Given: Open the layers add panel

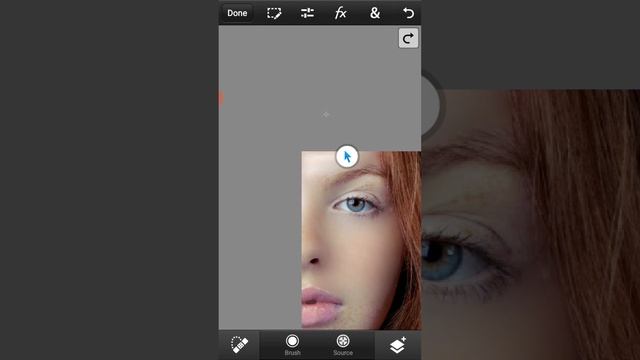Looking at the screenshot, I should click(x=398, y=345).
